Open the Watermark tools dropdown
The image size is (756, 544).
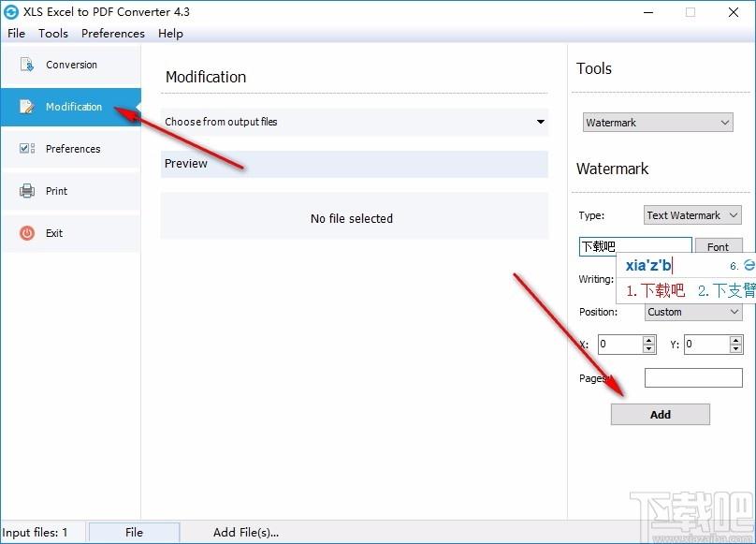(x=658, y=123)
